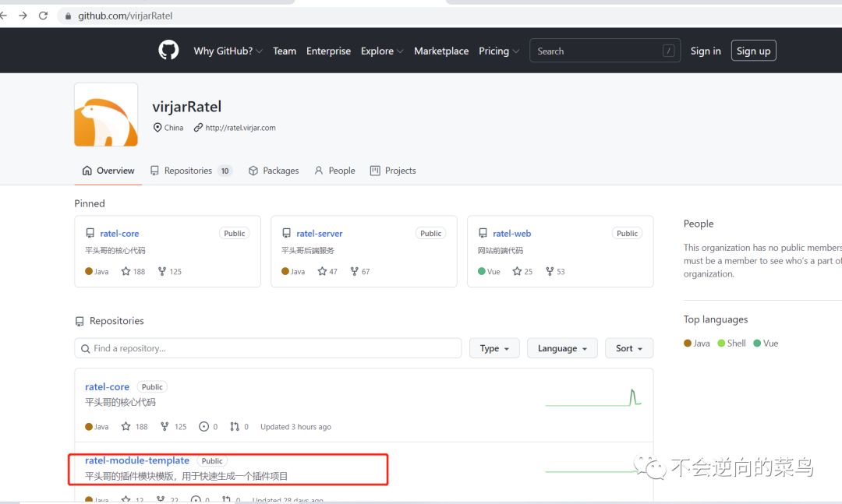Expand the Pricing menu
The height and width of the screenshot is (504, 842).
(499, 51)
